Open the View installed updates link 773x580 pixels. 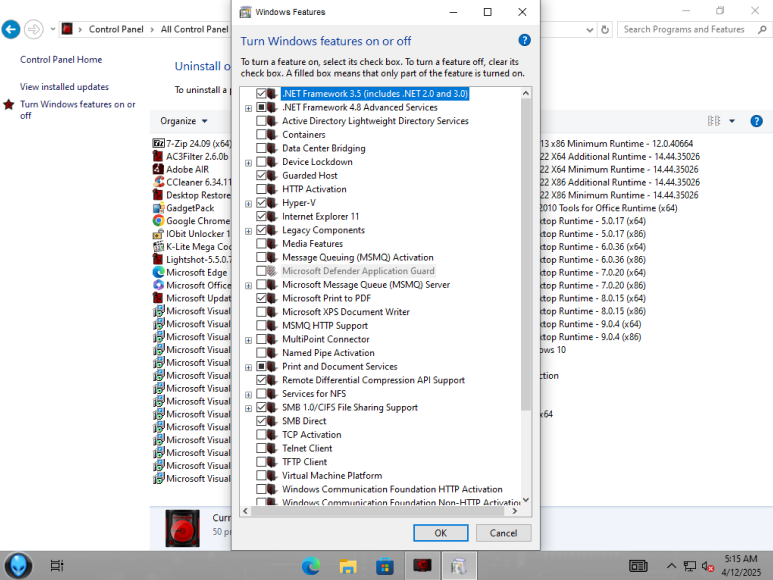tap(64, 87)
